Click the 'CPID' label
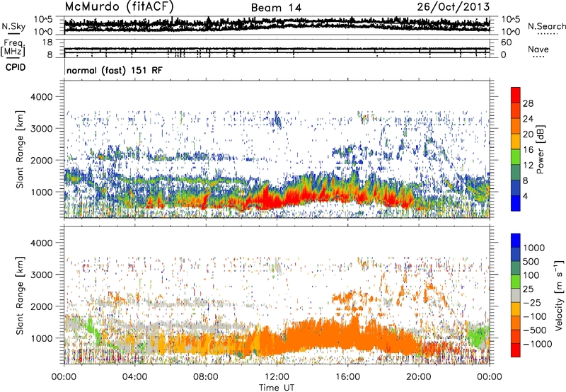 point(15,67)
